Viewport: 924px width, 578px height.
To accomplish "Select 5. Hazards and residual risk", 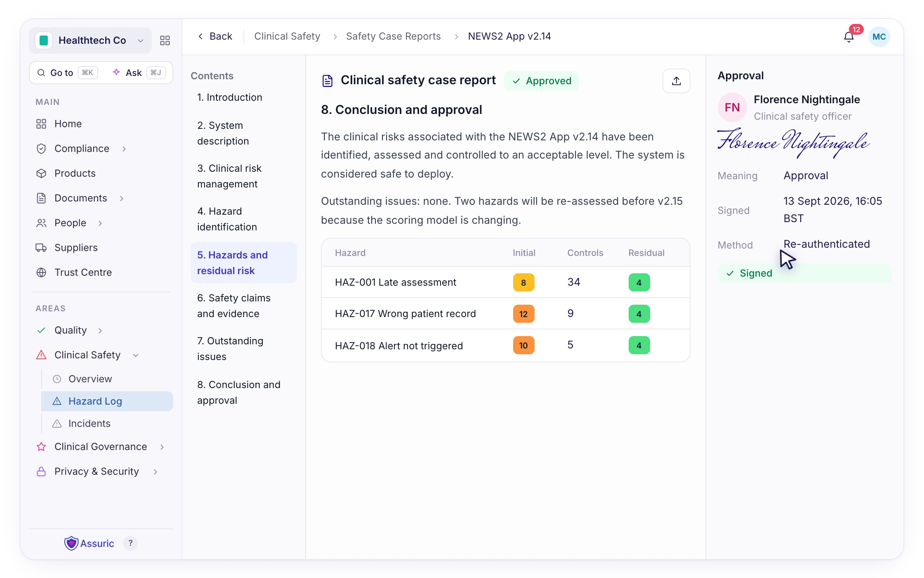I will pyautogui.click(x=244, y=263).
